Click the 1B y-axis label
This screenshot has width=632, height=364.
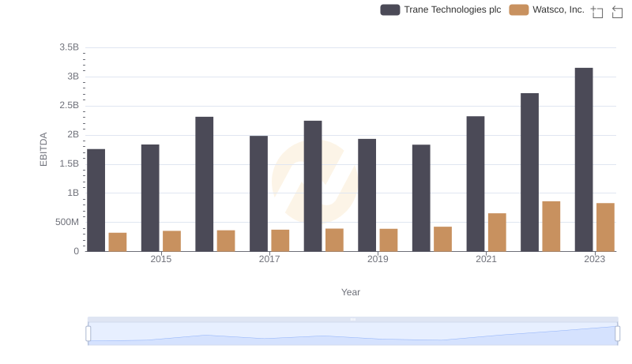click(73, 193)
